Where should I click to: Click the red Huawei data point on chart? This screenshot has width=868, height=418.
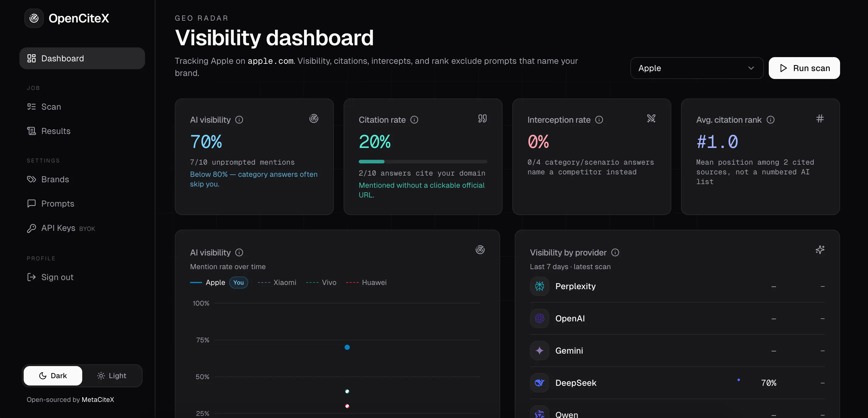tap(347, 406)
